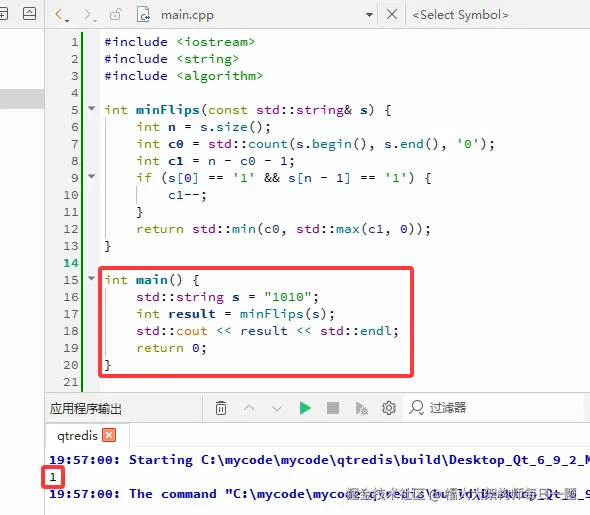Place cursor on '#include <algorithm>' line
590x515 pixels.
[x=183, y=76]
